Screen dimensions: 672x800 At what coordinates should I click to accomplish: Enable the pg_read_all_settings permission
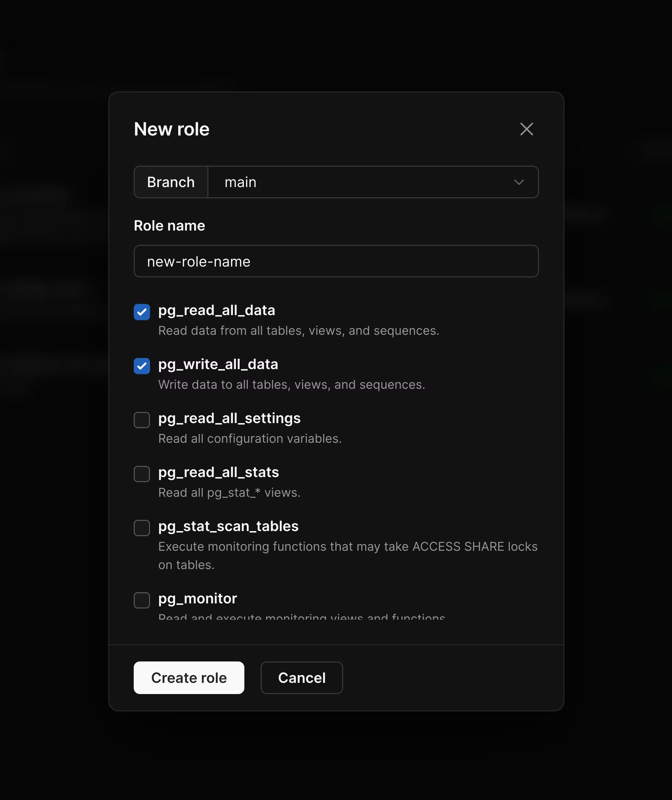(141, 420)
